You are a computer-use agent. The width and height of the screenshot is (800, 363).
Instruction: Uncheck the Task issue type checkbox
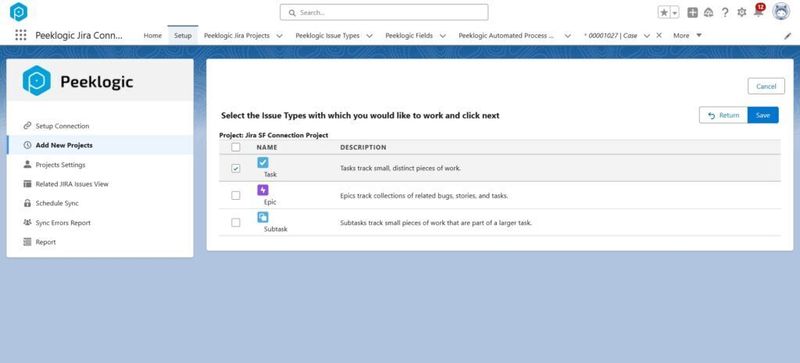236,168
